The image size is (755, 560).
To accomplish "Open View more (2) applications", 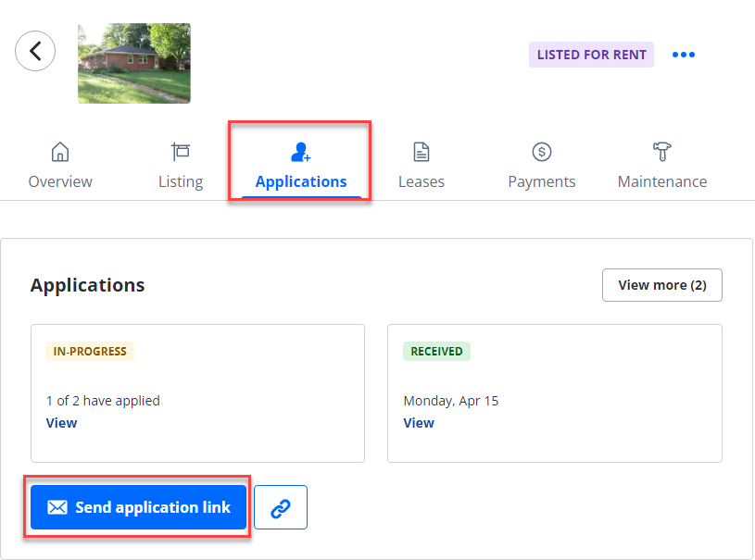I will coord(661,284).
